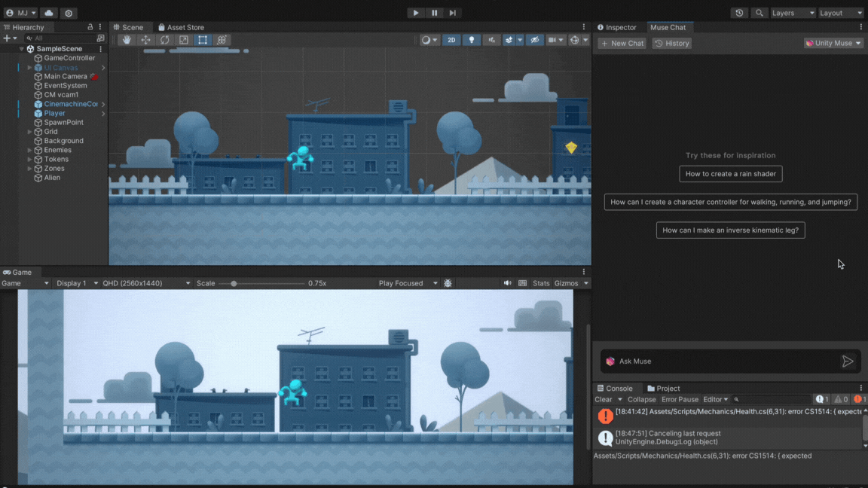Image resolution: width=868 pixels, height=488 pixels.
Task: Send message with Muse paper plane icon
Action: click(x=848, y=361)
